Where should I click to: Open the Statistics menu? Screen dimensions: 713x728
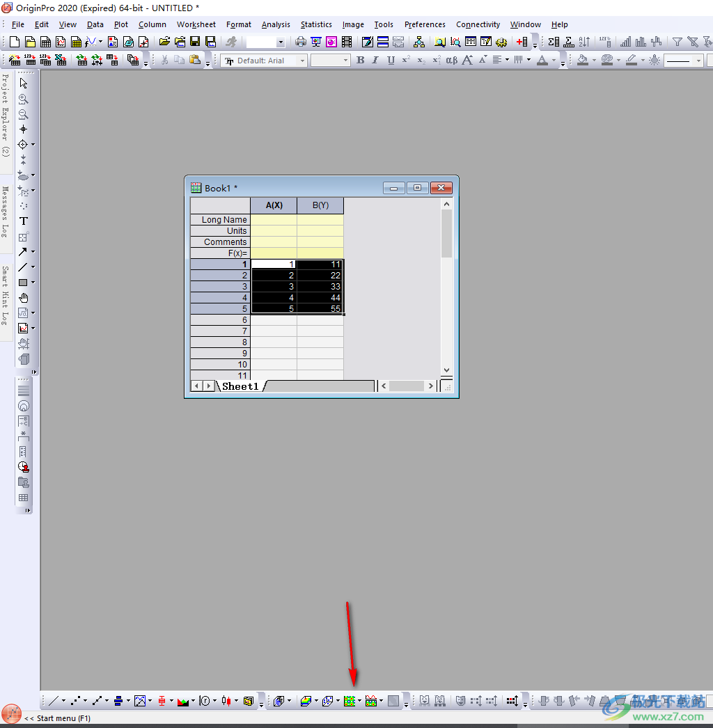316,24
